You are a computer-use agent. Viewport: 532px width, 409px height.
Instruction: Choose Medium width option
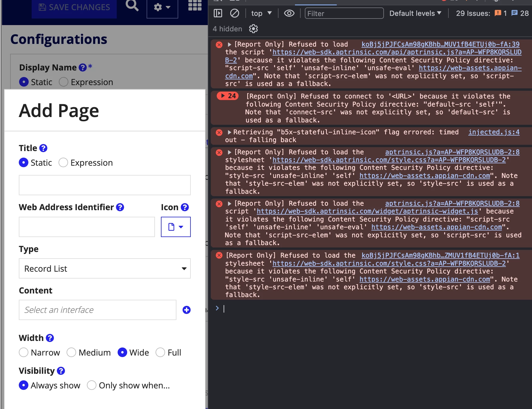coord(71,352)
